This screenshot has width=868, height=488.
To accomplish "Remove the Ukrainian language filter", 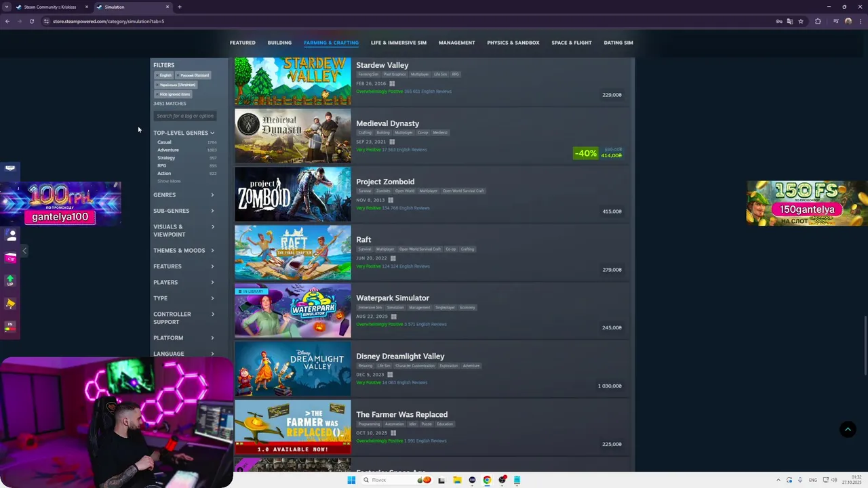I will point(176,85).
